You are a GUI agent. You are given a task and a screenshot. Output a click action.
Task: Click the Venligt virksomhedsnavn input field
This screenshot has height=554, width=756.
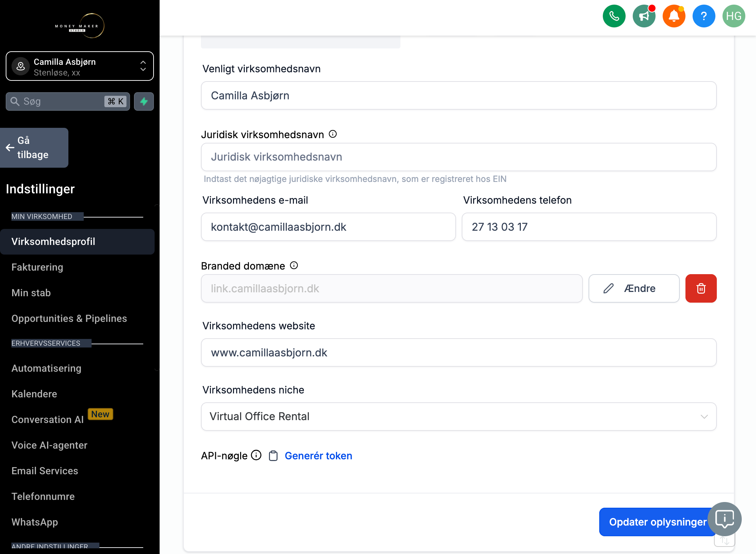click(459, 96)
